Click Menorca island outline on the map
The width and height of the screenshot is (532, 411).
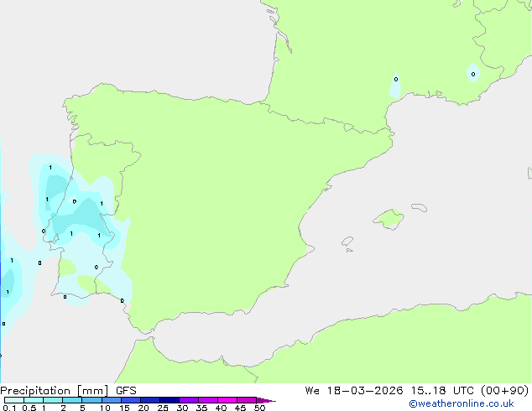click(x=420, y=207)
